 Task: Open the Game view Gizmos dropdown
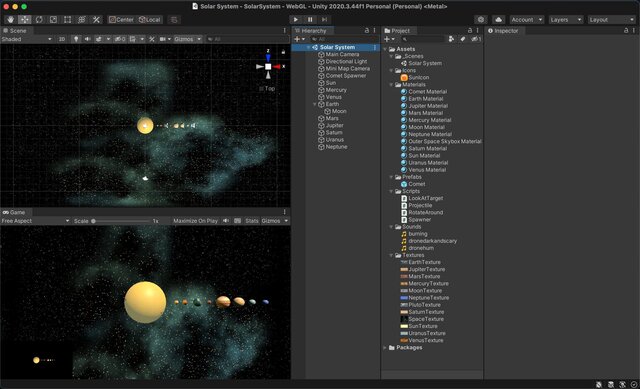pos(275,221)
